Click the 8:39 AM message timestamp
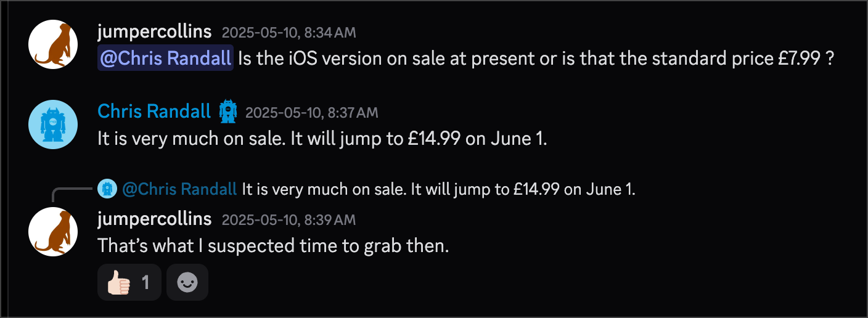Viewport: 868px width, 318px height. pyautogui.click(x=289, y=220)
